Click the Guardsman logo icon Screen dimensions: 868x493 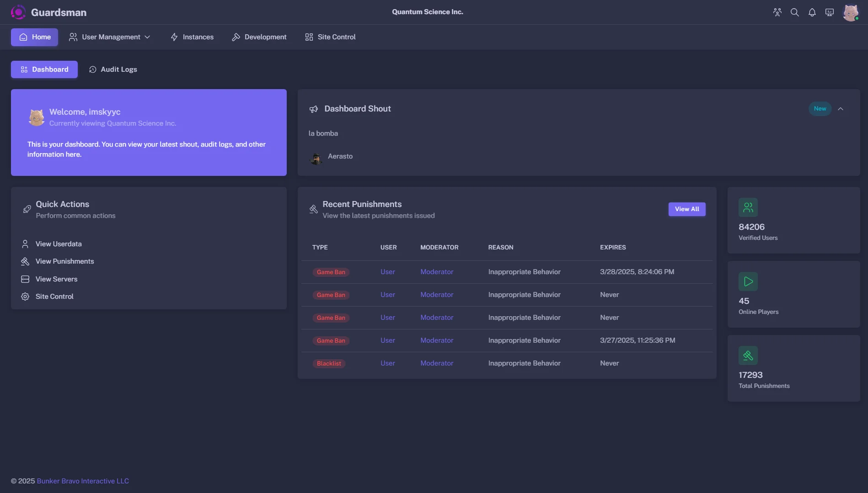18,12
